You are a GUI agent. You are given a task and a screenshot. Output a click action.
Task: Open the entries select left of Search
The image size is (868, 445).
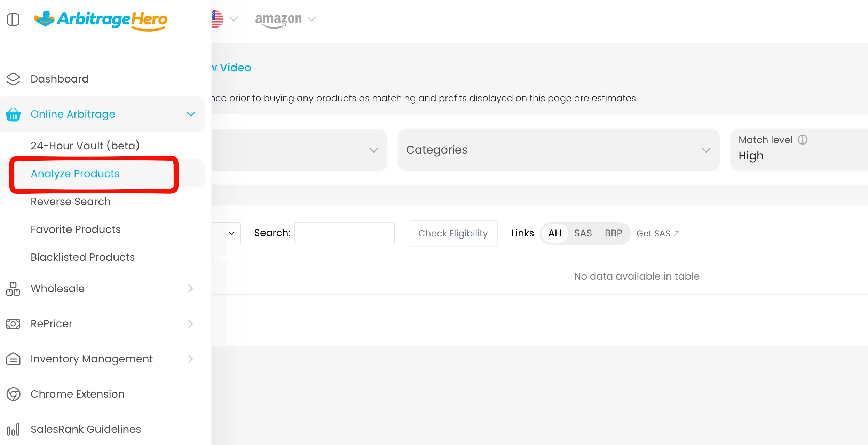[x=226, y=233]
